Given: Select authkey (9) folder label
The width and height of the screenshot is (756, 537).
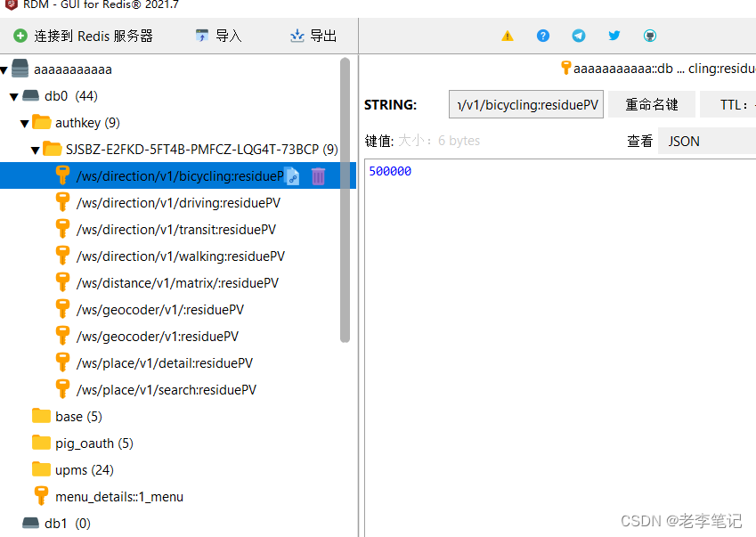Looking at the screenshot, I should point(87,122).
